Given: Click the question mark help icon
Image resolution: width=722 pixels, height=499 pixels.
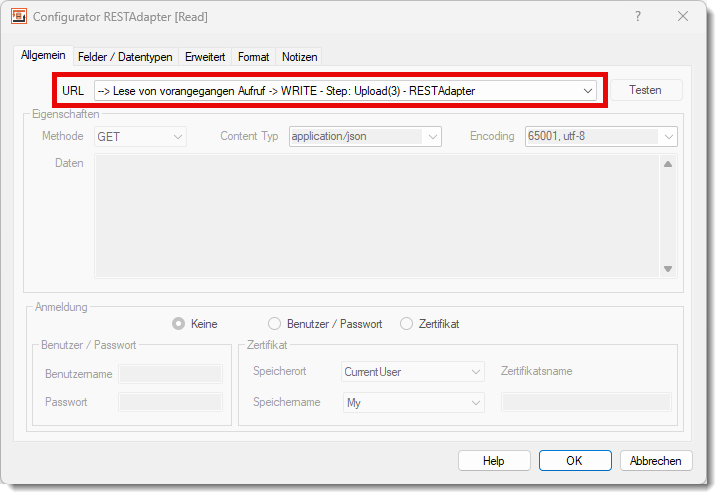Looking at the screenshot, I should 638,17.
